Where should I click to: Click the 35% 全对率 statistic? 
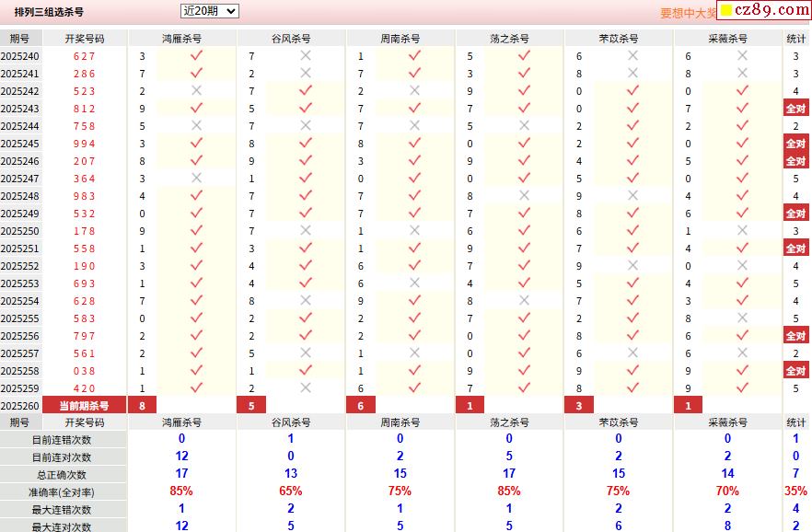796,491
